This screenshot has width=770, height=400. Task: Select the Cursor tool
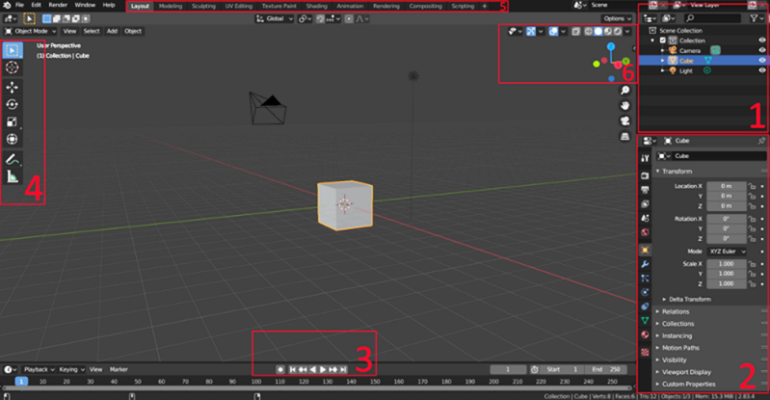(x=12, y=67)
